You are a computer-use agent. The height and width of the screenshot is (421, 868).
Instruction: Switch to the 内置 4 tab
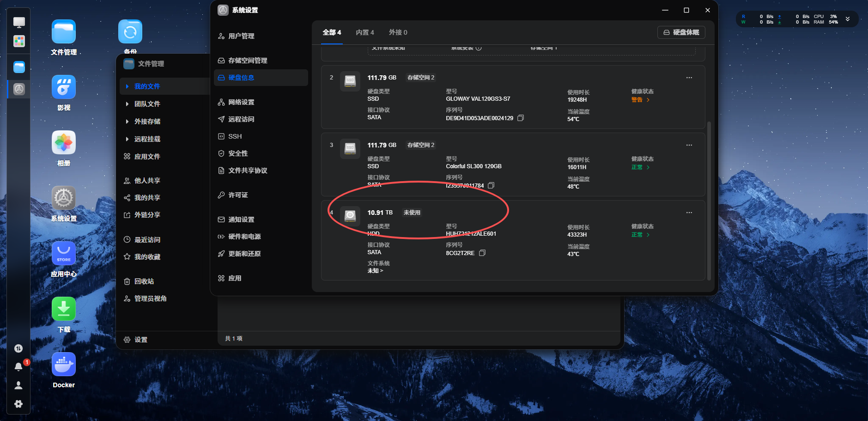coord(365,32)
